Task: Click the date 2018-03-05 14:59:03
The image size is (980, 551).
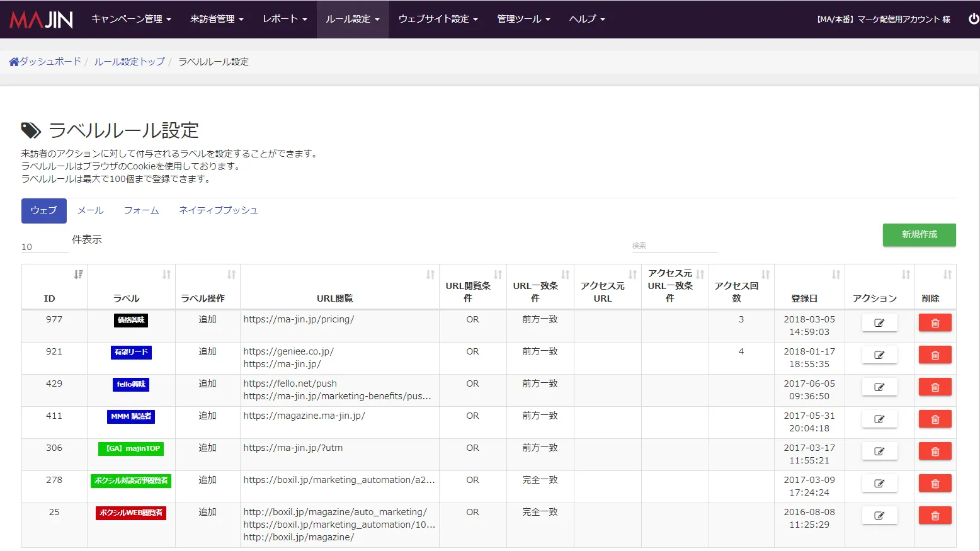Action: tap(809, 326)
